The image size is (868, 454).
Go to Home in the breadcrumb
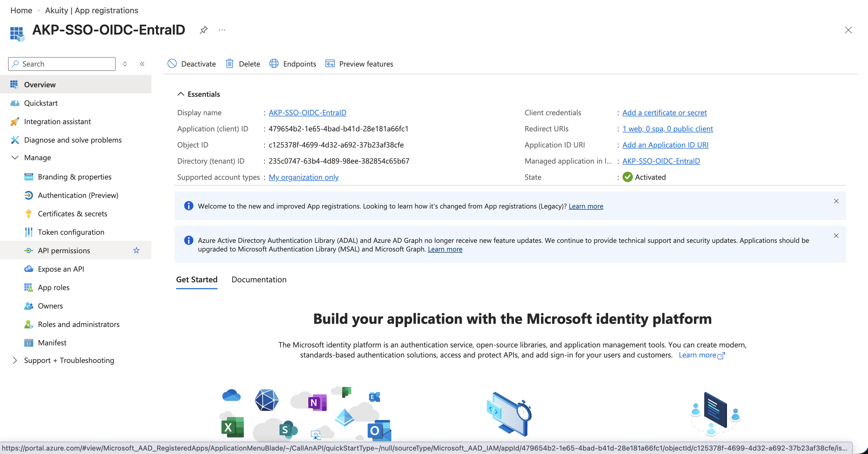(x=21, y=10)
